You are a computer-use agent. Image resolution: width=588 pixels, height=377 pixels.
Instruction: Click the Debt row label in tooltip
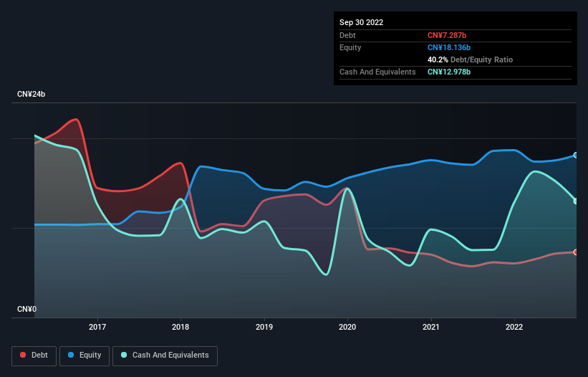(x=347, y=35)
